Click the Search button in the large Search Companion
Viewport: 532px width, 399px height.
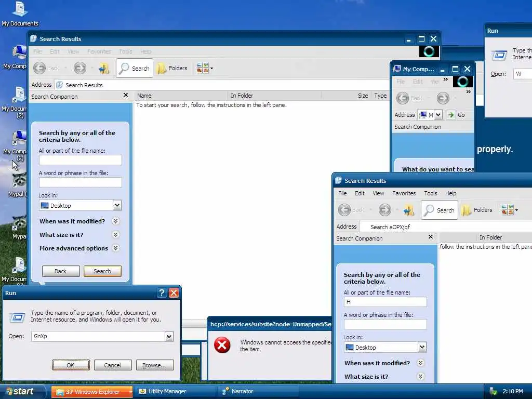point(102,271)
